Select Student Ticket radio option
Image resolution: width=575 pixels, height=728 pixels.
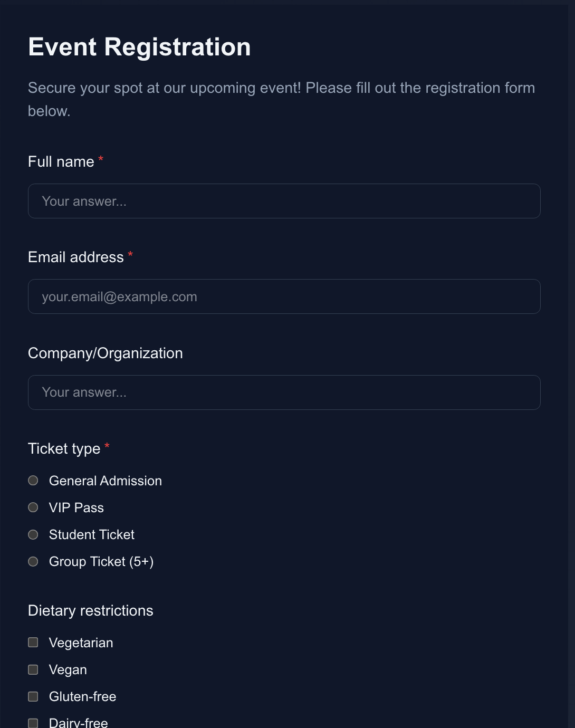point(33,534)
